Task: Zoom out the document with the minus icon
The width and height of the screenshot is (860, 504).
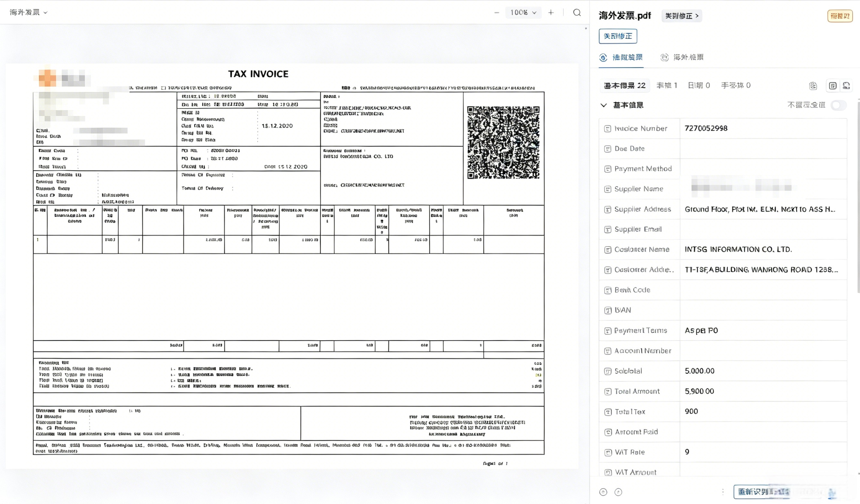Action: pyautogui.click(x=497, y=13)
